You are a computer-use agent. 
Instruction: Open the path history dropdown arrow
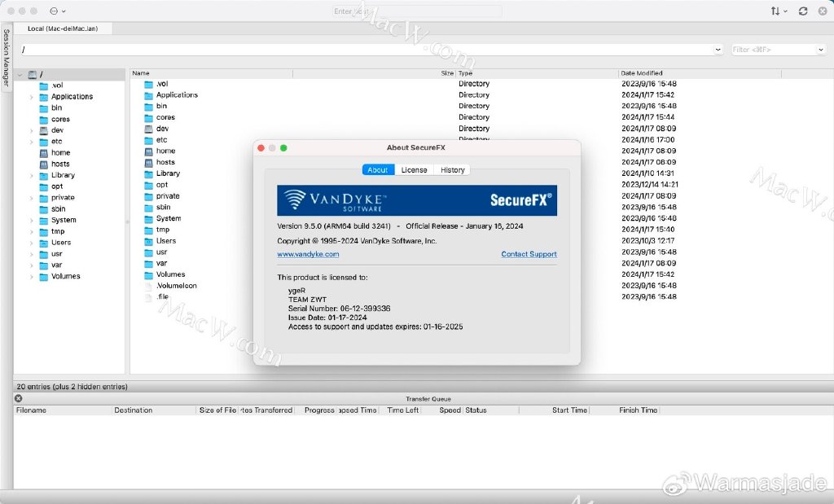pyautogui.click(x=718, y=50)
